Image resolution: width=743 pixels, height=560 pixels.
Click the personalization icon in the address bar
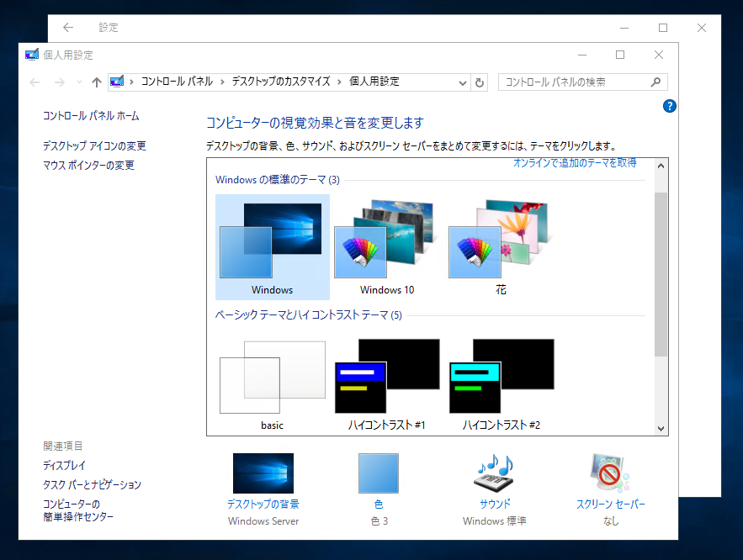[x=117, y=82]
